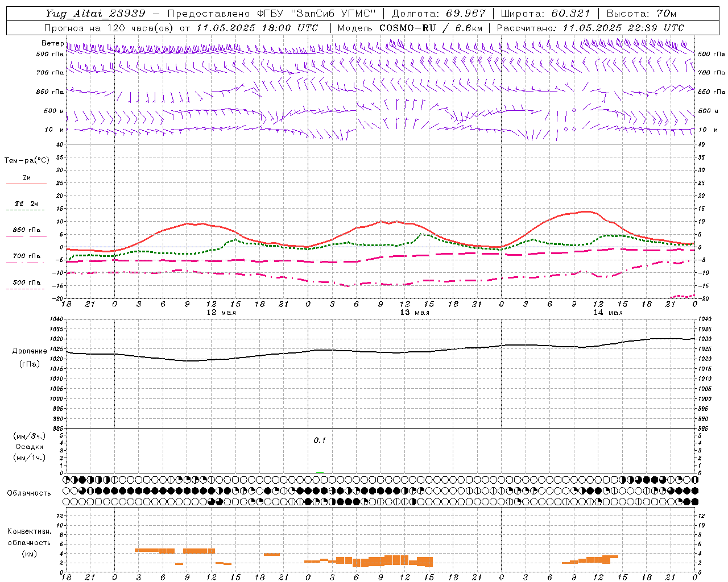This screenshot has height=582, width=728.
Task: Click the Td 2м legend entry
Action: 26,203
